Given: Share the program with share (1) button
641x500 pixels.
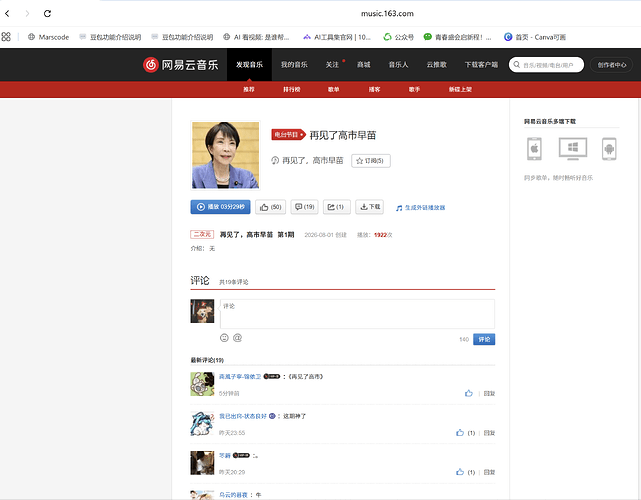Looking at the screenshot, I should [336, 207].
